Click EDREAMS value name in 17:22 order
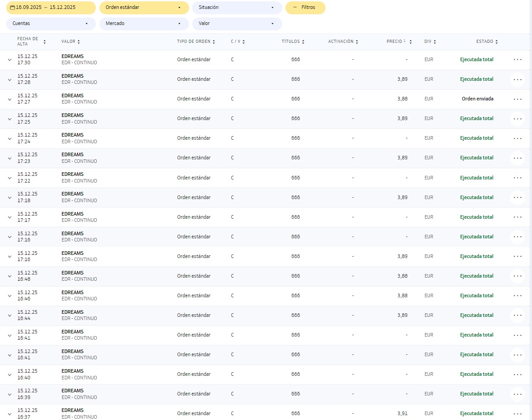Screen dimensions: 532x420 point(72,175)
